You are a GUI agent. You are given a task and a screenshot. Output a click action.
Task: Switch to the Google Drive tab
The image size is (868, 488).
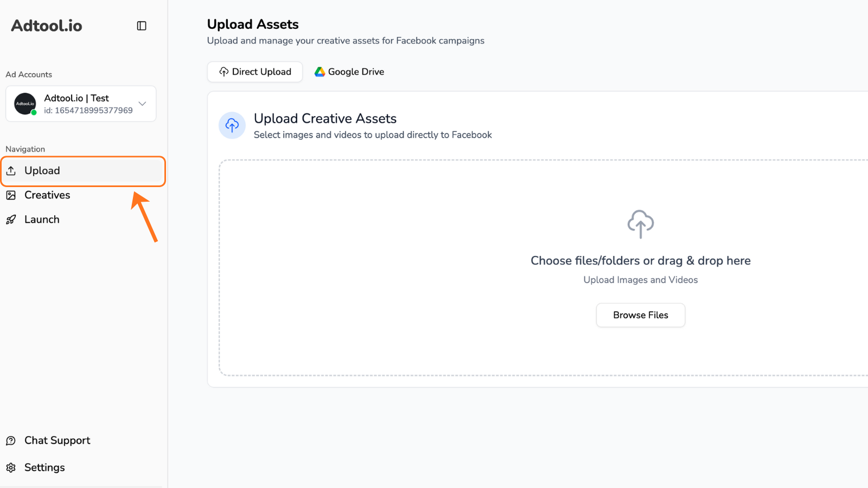[349, 71]
